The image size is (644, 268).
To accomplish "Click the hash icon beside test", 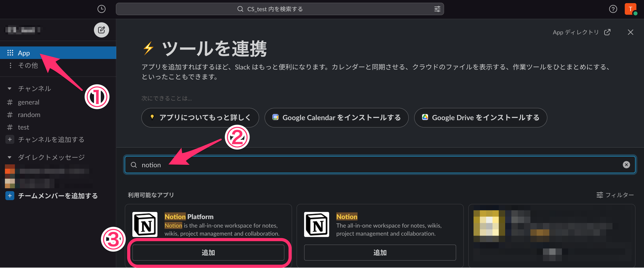I will tap(10, 127).
